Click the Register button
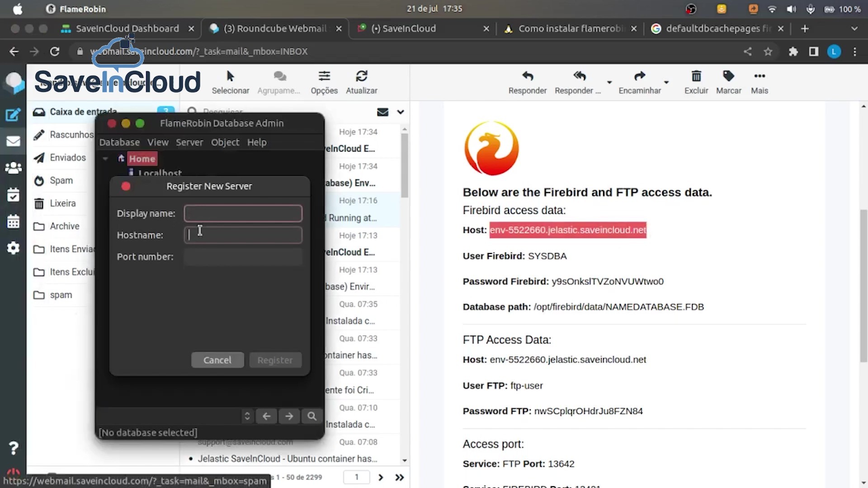Screen dimensions: 868x488 pyautogui.click(x=275, y=360)
